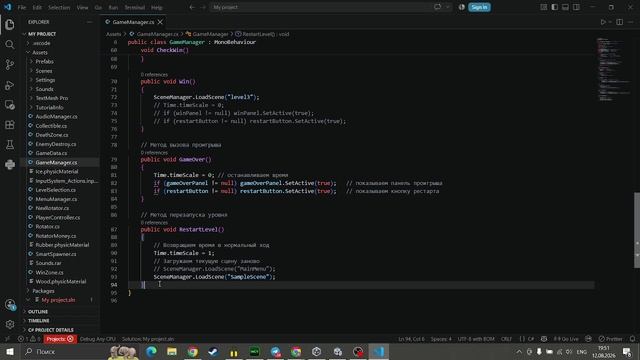Image resolution: width=640 pixels, height=360 pixels.
Task: Click the editor vertical scrollbar thumb
Action: coord(637,230)
